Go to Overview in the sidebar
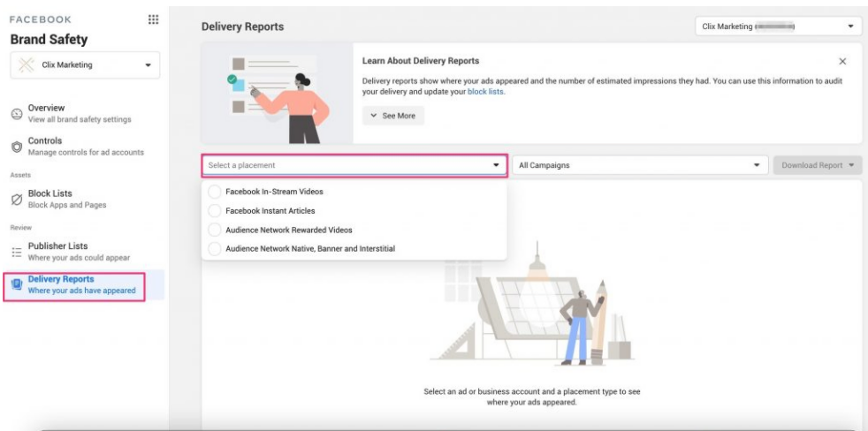This screenshot has height=431, width=868. pyautogui.click(x=83, y=113)
